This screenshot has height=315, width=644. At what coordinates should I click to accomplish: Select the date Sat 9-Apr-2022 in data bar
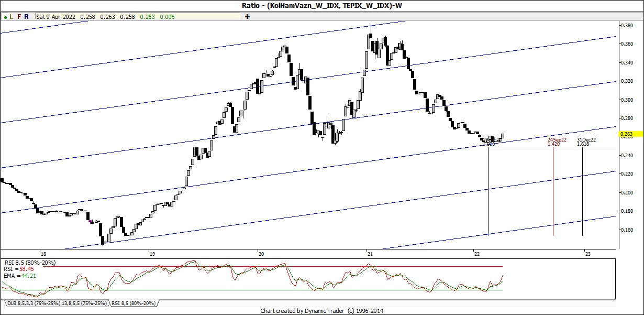56,17
